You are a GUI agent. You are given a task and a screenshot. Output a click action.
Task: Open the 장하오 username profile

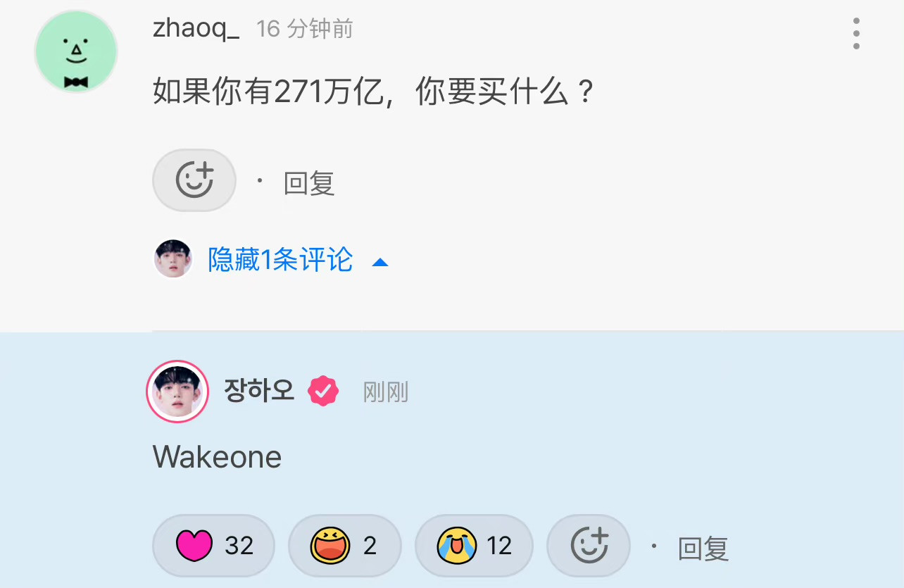(259, 389)
